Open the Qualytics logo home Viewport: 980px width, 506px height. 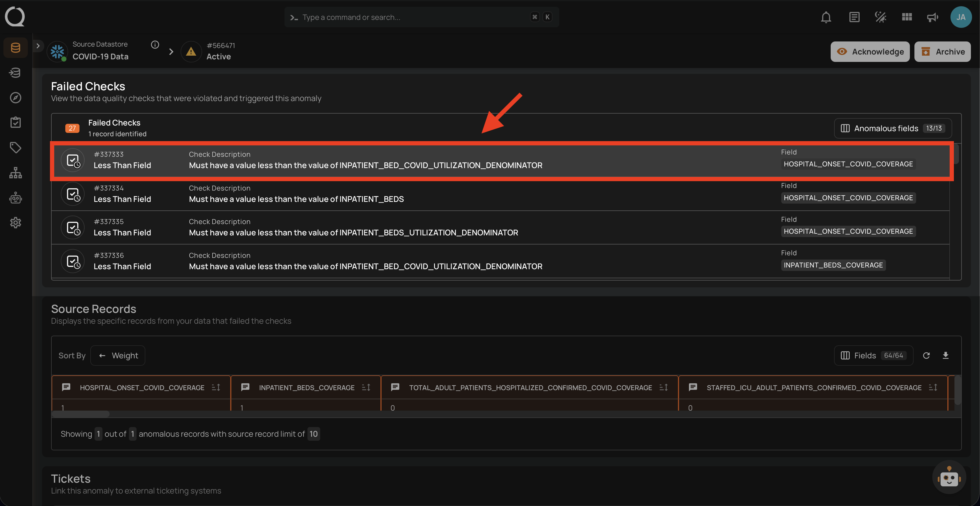pyautogui.click(x=15, y=17)
